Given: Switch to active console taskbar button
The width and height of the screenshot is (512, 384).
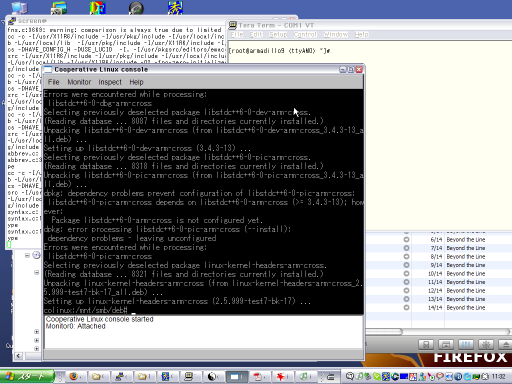Looking at the screenshot, I should (x=236, y=377).
